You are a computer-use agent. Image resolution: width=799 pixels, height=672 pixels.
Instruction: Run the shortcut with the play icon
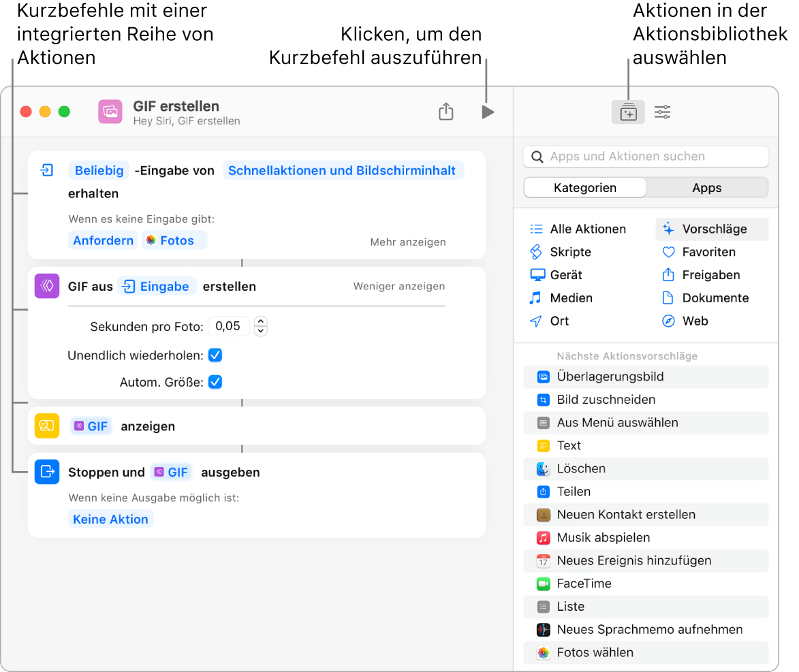tap(488, 112)
